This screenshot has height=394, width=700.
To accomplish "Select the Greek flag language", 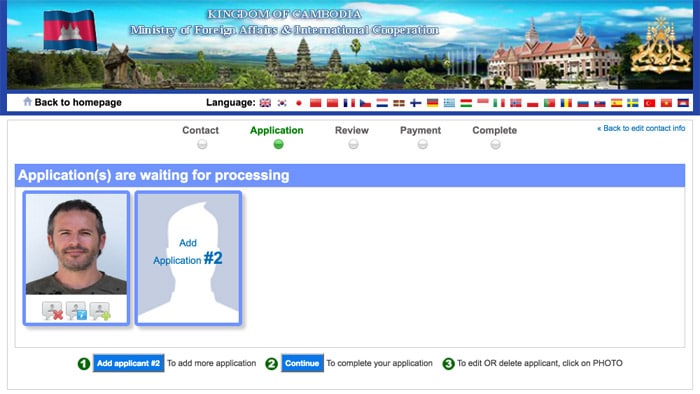I will (x=449, y=103).
